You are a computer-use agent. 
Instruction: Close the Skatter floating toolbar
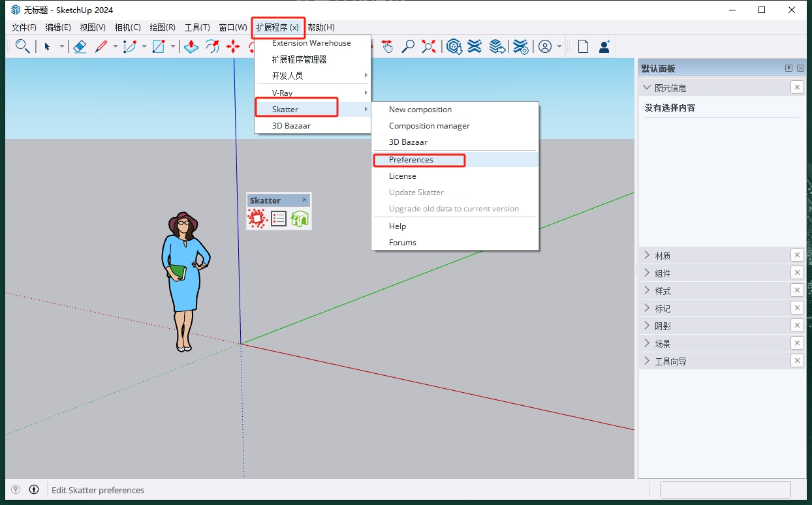coord(304,200)
